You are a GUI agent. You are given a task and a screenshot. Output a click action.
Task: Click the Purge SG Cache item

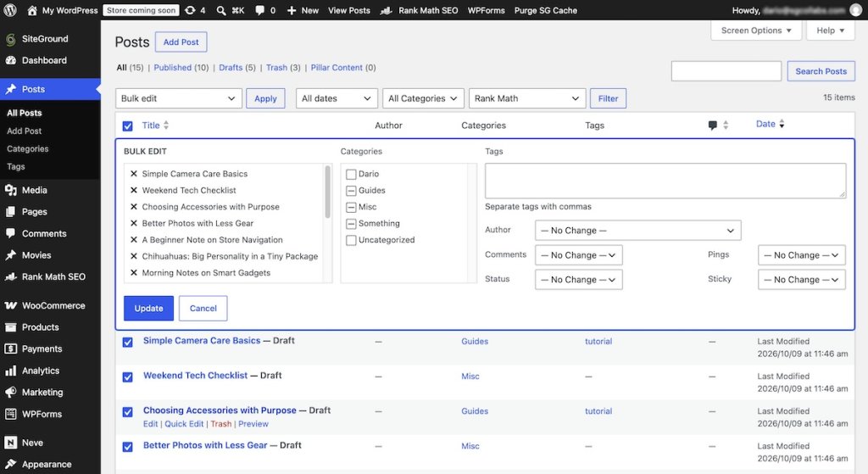pyautogui.click(x=545, y=10)
